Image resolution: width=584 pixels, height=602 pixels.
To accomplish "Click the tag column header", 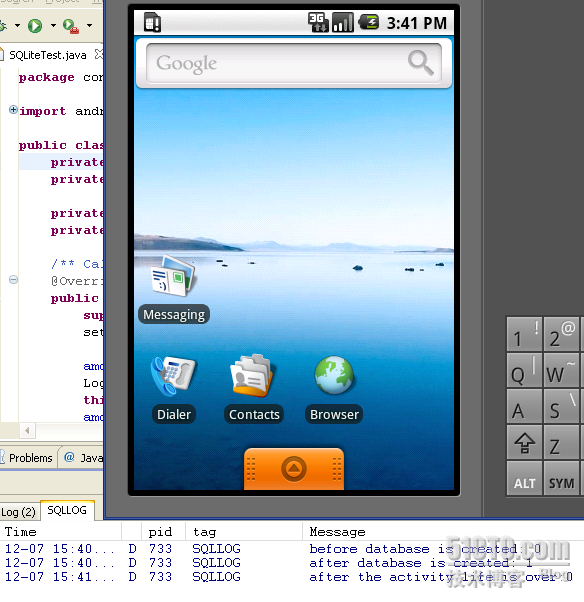I will click(243, 532).
